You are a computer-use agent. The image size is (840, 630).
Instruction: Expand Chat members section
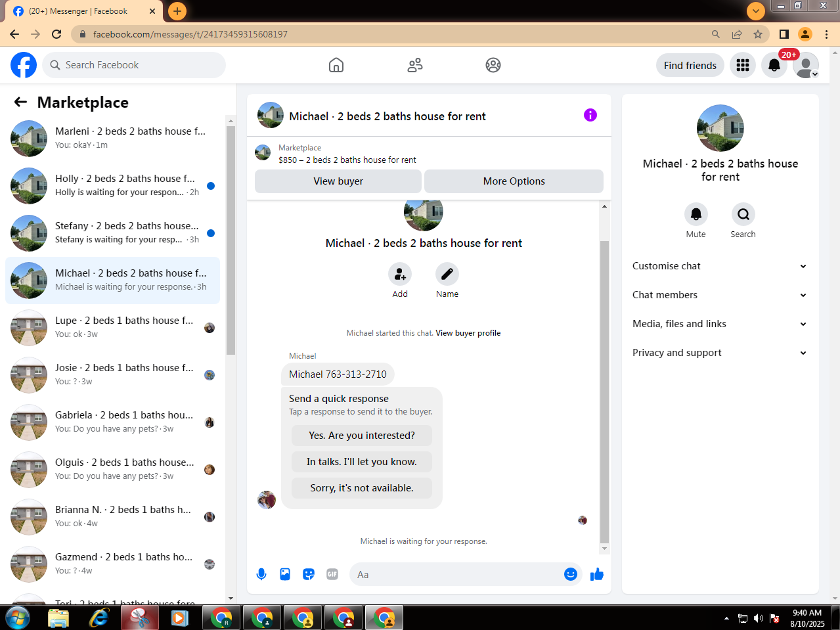pos(720,295)
